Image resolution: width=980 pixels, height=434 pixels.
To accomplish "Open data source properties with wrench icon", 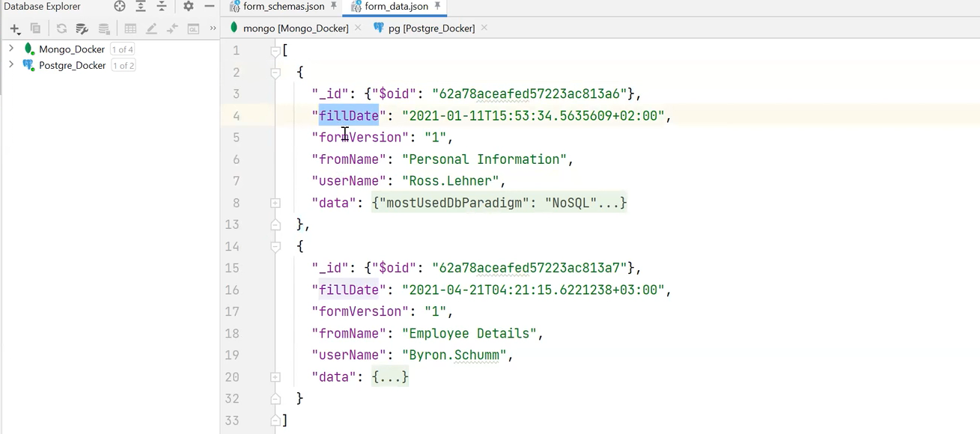I will 82,28.
